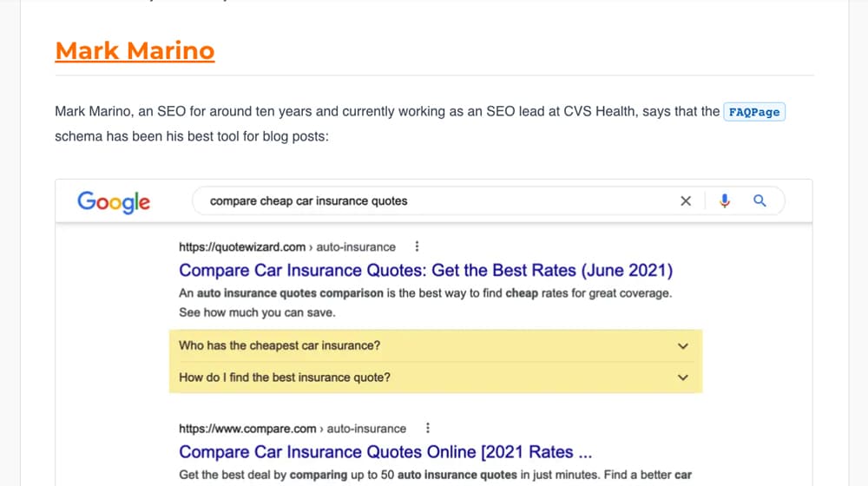Open Compare Car Insurance Quotes June 2021 result

click(x=425, y=270)
